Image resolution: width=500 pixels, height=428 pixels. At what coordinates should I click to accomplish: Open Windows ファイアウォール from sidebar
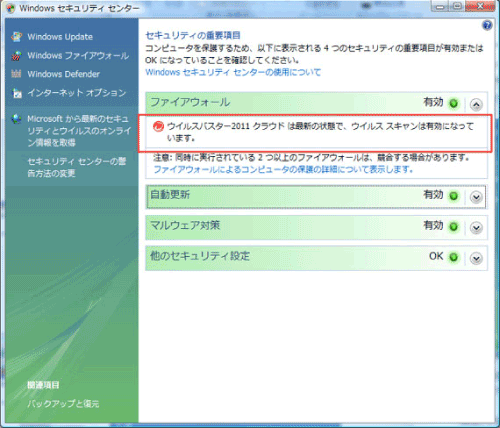pos(78,55)
